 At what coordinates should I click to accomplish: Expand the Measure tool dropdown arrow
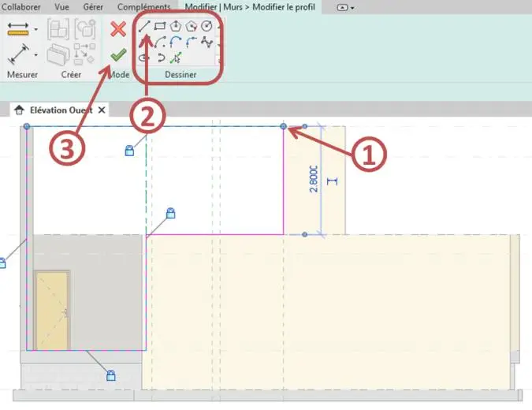(x=36, y=29)
